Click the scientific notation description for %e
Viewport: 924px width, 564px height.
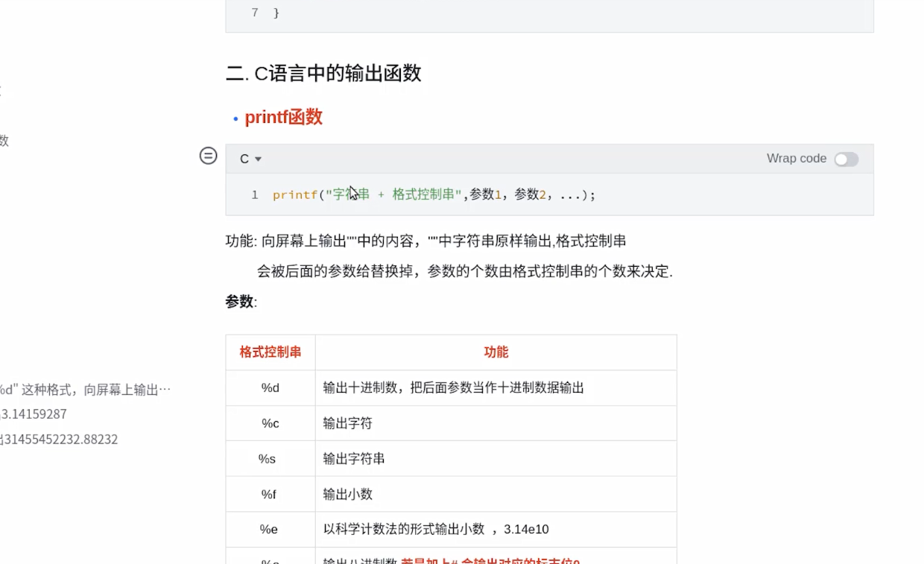pyautogui.click(x=436, y=530)
